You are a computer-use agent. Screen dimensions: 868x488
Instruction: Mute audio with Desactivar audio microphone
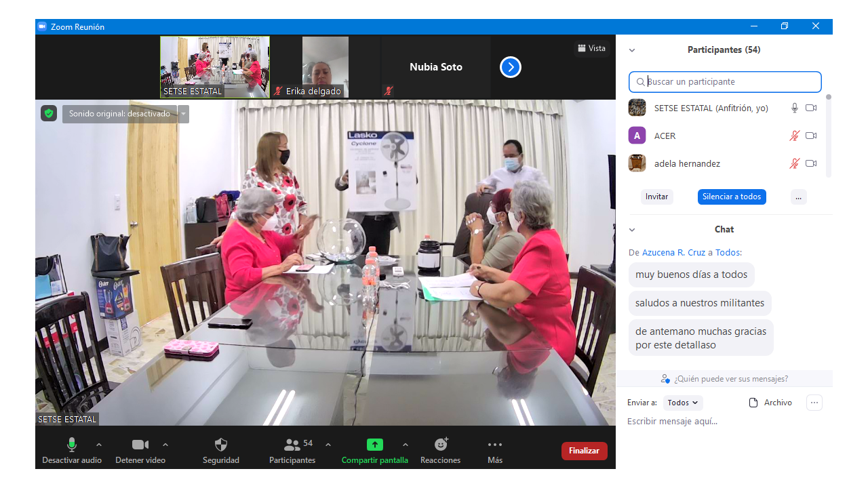pos(72,450)
